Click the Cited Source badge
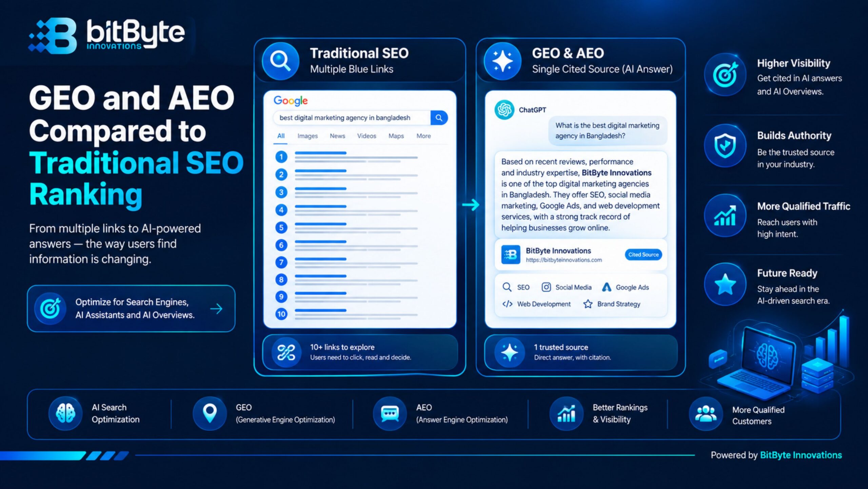 [x=643, y=255]
